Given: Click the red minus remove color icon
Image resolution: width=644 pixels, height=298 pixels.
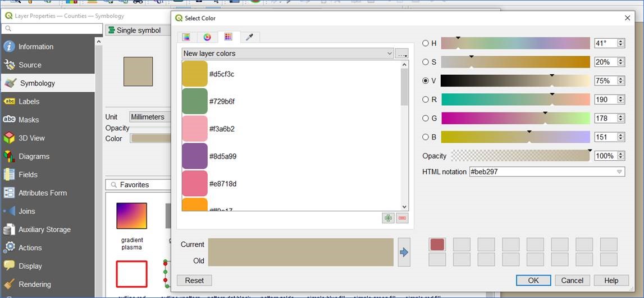Looking at the screenshot, I should pyautogui.click(x=402, y=218).
